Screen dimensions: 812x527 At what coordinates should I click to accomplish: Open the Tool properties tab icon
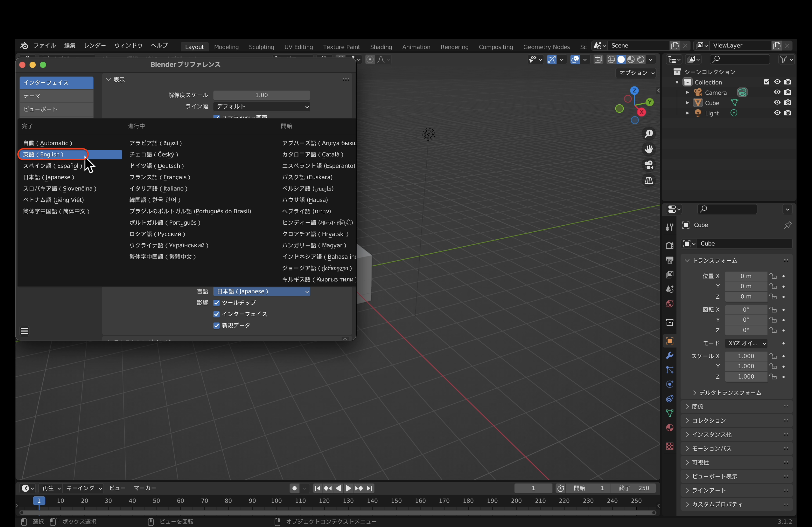(x=669, y=227)
